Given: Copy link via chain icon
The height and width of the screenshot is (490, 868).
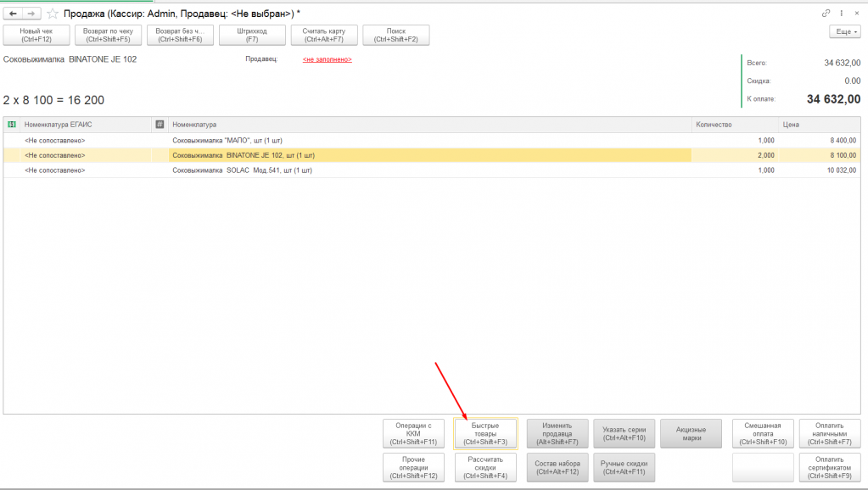Looking at the screenshot, I should (826, 13).
